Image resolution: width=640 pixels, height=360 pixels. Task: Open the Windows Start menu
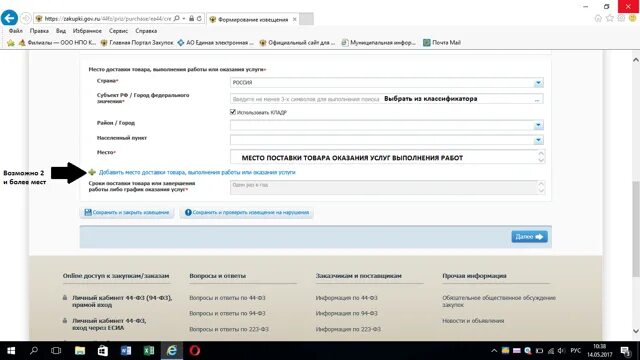pos(11,351)
